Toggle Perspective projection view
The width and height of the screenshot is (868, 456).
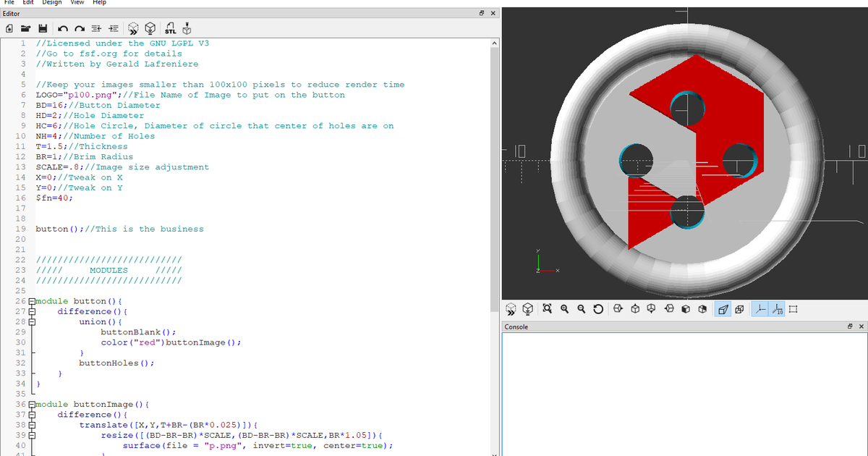[x=722, y=310]
